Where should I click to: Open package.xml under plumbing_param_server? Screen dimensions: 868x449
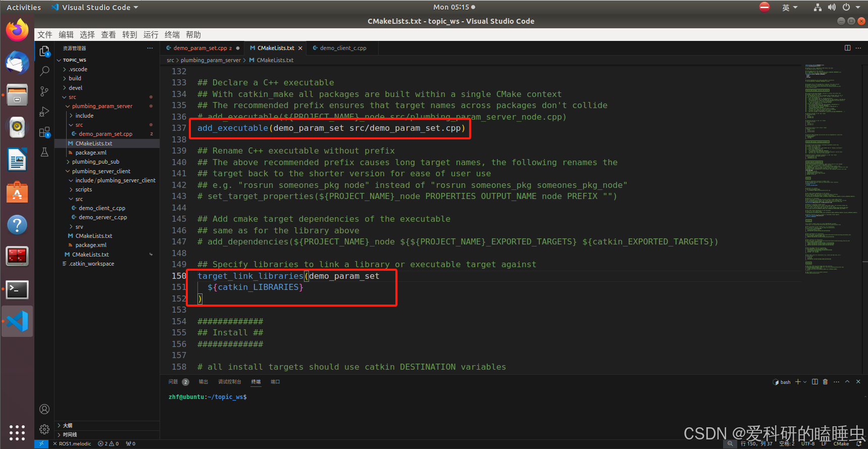pos(107,153)
